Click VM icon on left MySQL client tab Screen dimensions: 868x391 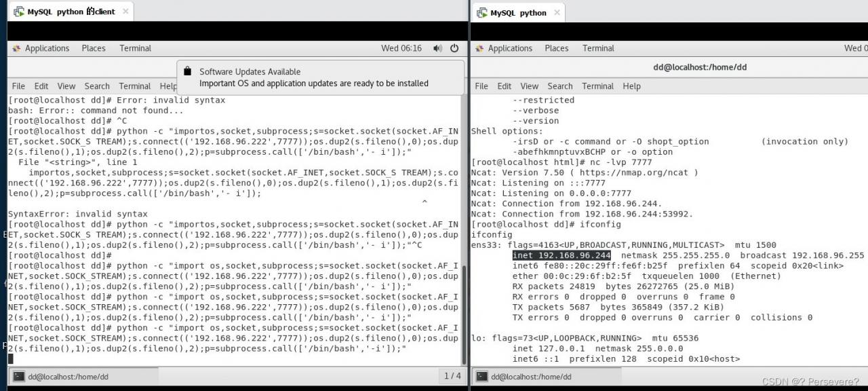(x=19, y=12)
